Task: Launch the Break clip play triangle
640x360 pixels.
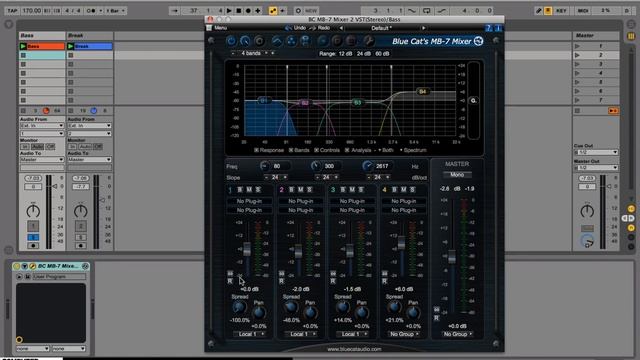Action: (x=71, y=46)
